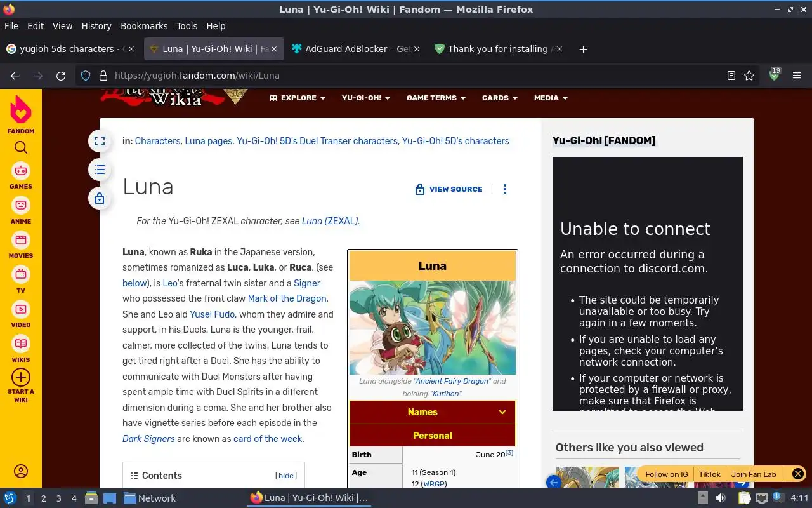The height and width of the screenshot is (508, 812).
Task: Open the File menu
Action: [x=11, y=26]
